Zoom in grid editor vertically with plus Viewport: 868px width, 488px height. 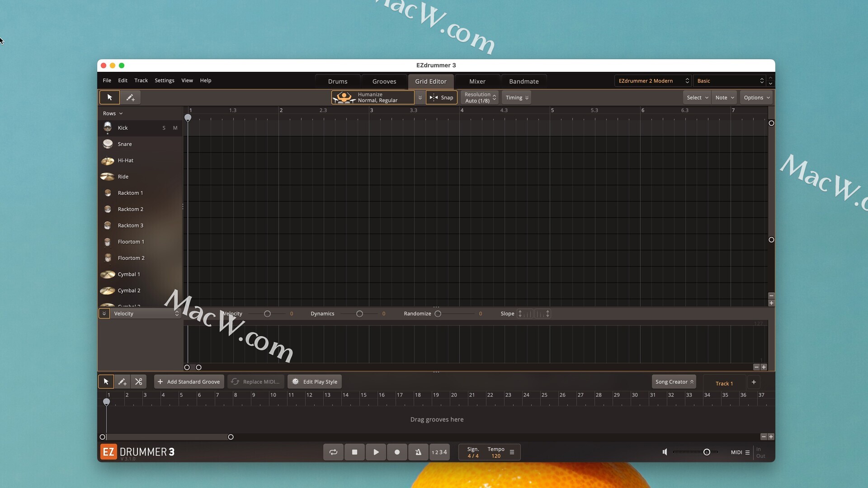[771, 303]
